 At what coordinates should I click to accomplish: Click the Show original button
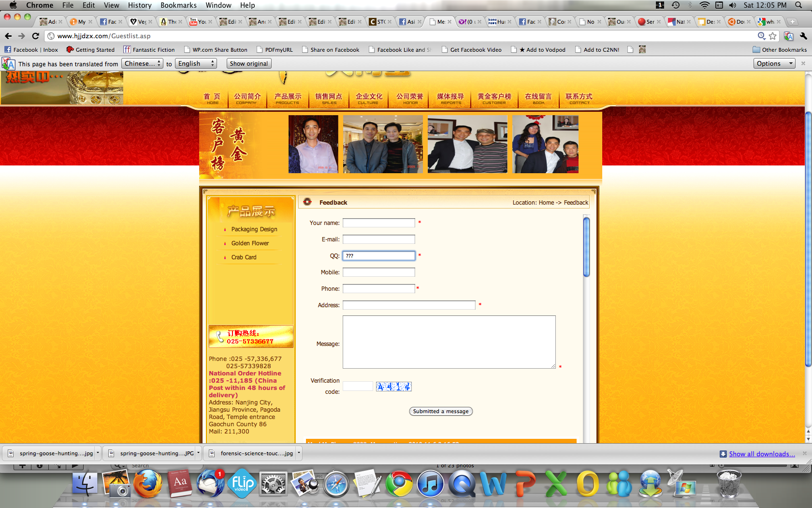pyautogui.click(x=248, y=63)
